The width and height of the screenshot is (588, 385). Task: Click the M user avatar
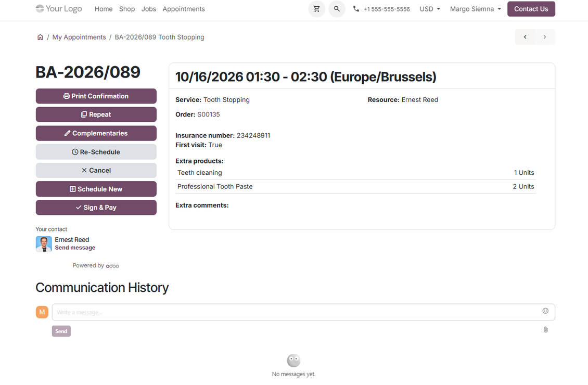(x=42, y=312)
